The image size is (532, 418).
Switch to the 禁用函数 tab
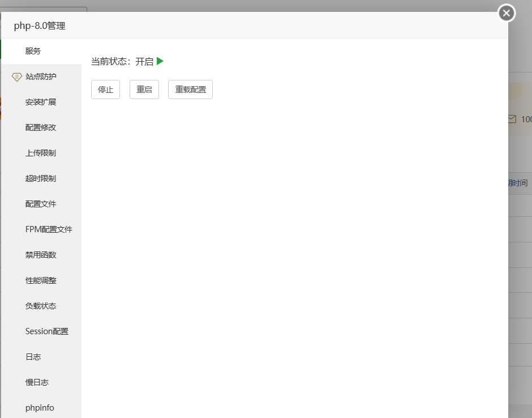click(x=41, y=255)
